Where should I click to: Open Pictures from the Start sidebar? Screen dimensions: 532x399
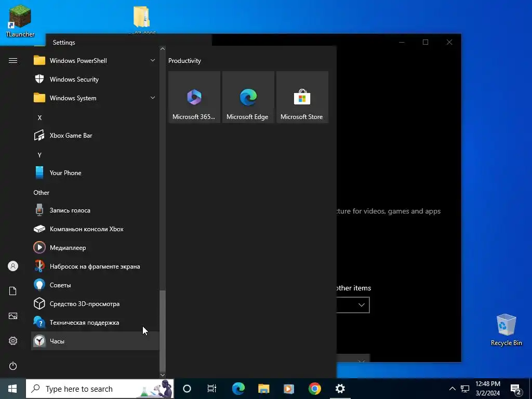pos(13,316)
